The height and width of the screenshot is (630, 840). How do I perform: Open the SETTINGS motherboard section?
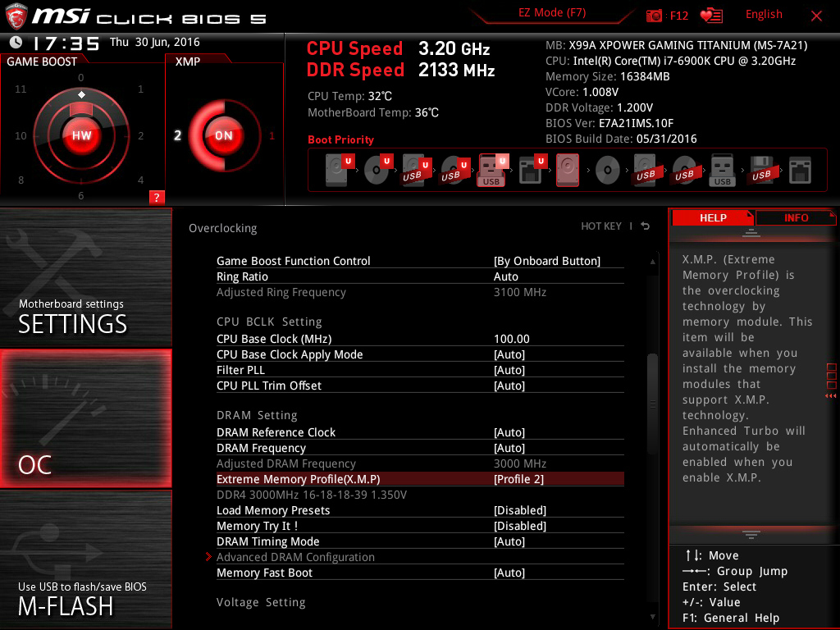(85, 277)
